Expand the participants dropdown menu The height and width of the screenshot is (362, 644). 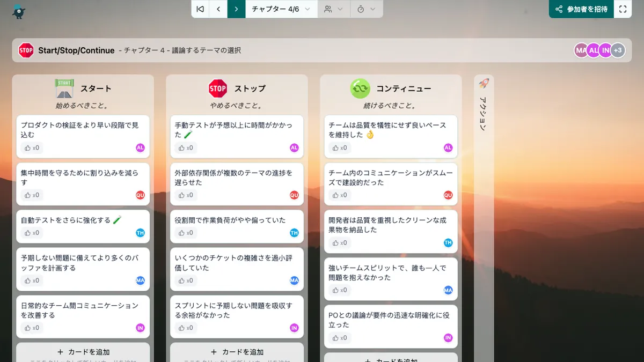[x=334, y=9]
